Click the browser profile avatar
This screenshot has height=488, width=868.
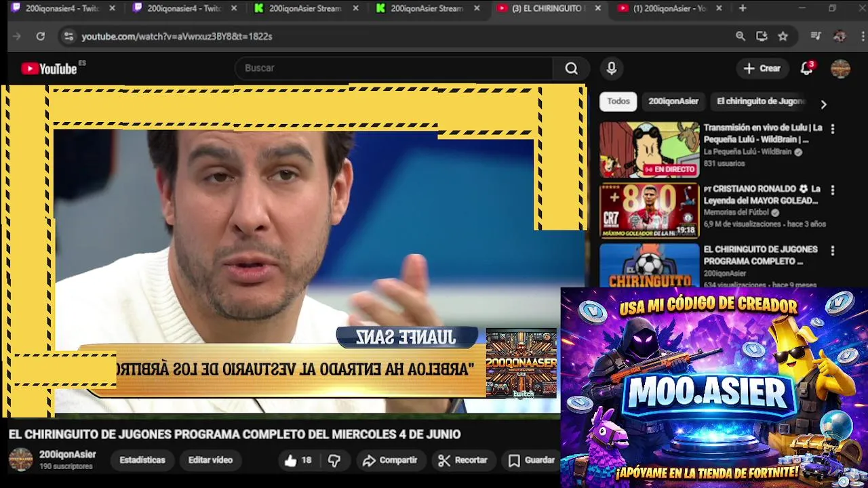click(x=840, y=37)
